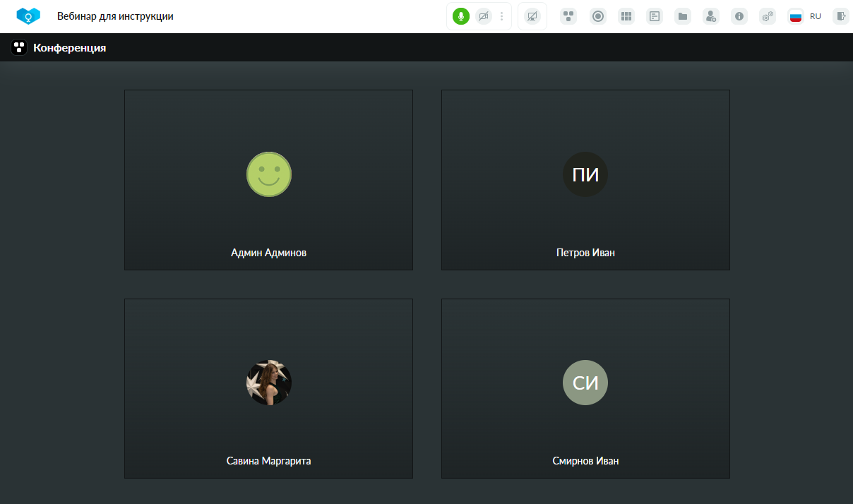Mute the green microphone button
Screen dimensions: 853x504
point(461,16)
